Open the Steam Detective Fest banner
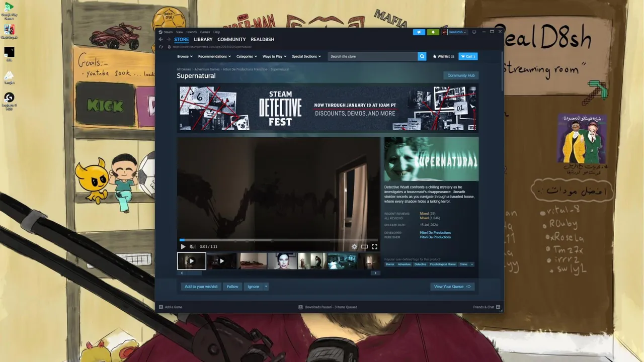The width and height of the screenshot is (644, 362). click(x=328, y=108)
